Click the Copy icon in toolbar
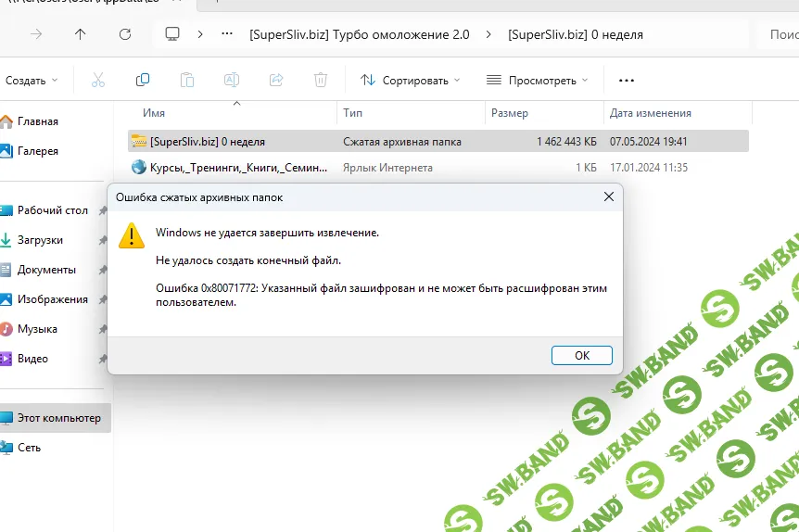 (x=143, y=81)
